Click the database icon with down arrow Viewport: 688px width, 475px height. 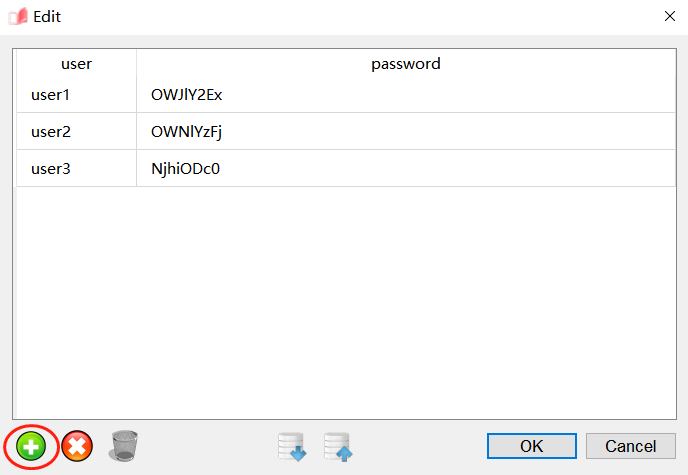click(292, 447)
